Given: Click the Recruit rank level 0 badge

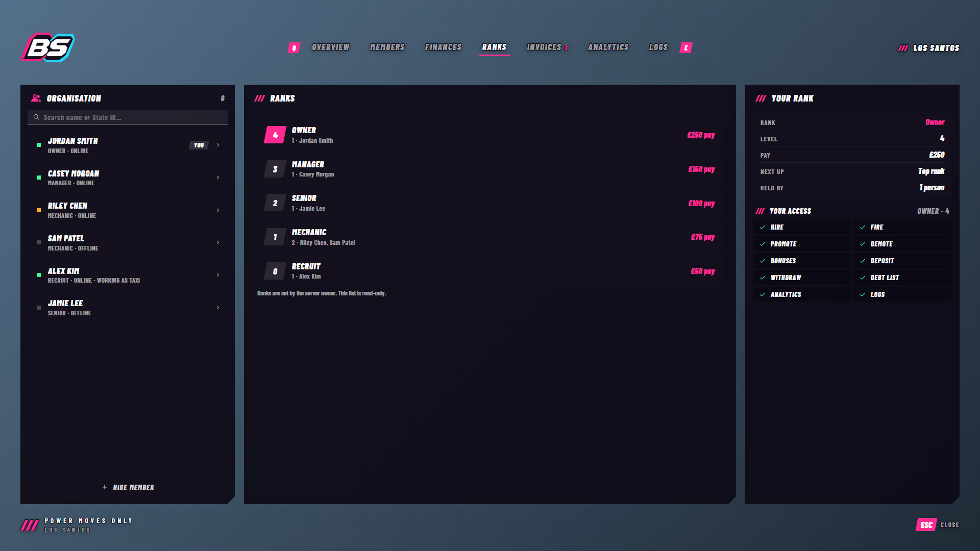Looking at the screenshot, I should coord(275,271).
